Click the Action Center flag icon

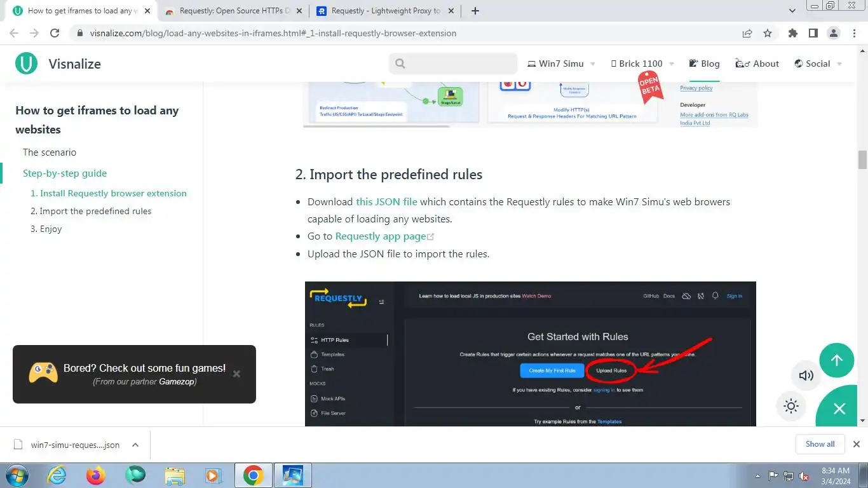[773, 476]
